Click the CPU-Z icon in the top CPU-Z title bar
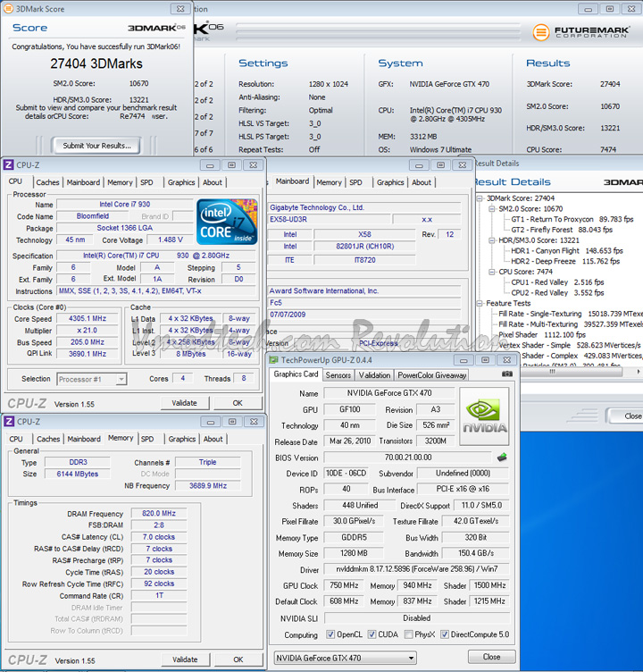The width and height of the screenshot is (643, 672). tap(8, 165)
